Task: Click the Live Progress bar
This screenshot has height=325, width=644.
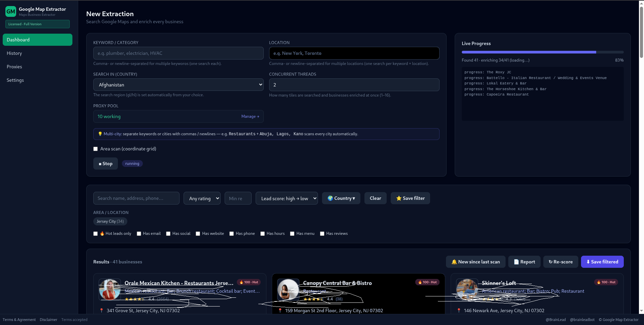Action: 543,52
